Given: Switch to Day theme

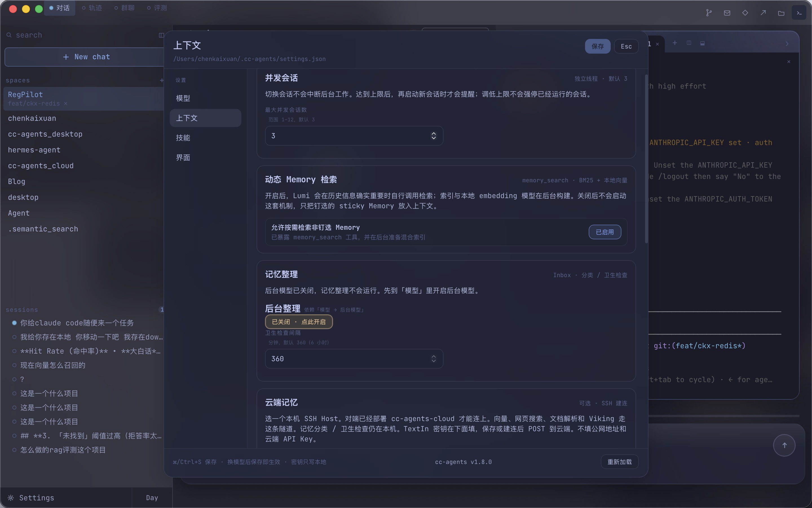Looking at the screenshot, I should [152, 498].
